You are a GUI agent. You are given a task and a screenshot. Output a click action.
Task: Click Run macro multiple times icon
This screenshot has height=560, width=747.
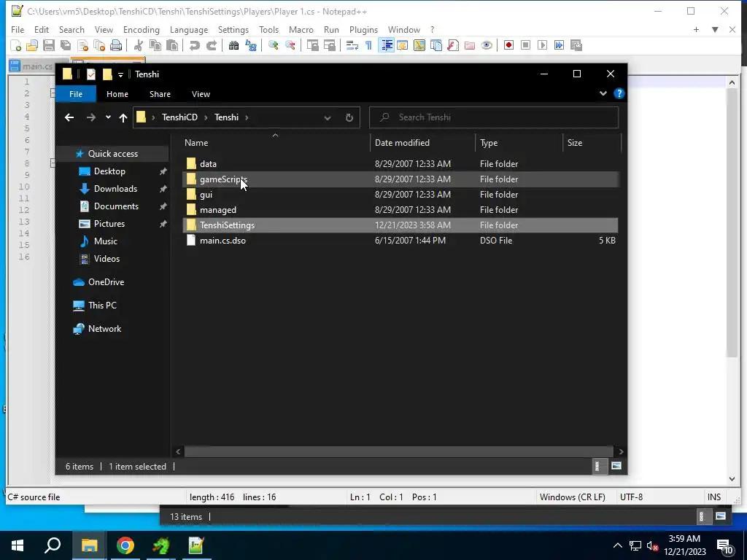click(x=560, y=45)
